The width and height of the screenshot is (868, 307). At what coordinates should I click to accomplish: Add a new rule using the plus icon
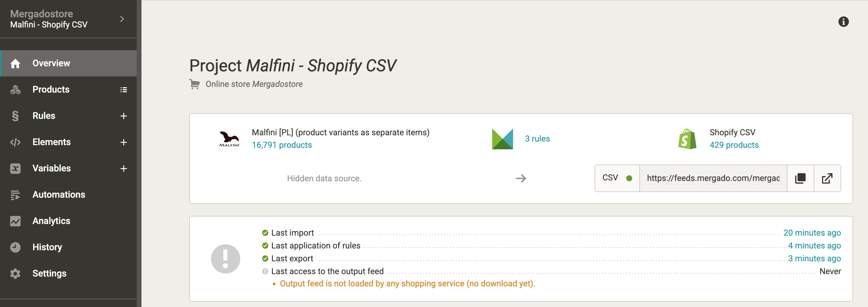coord(124,116)
